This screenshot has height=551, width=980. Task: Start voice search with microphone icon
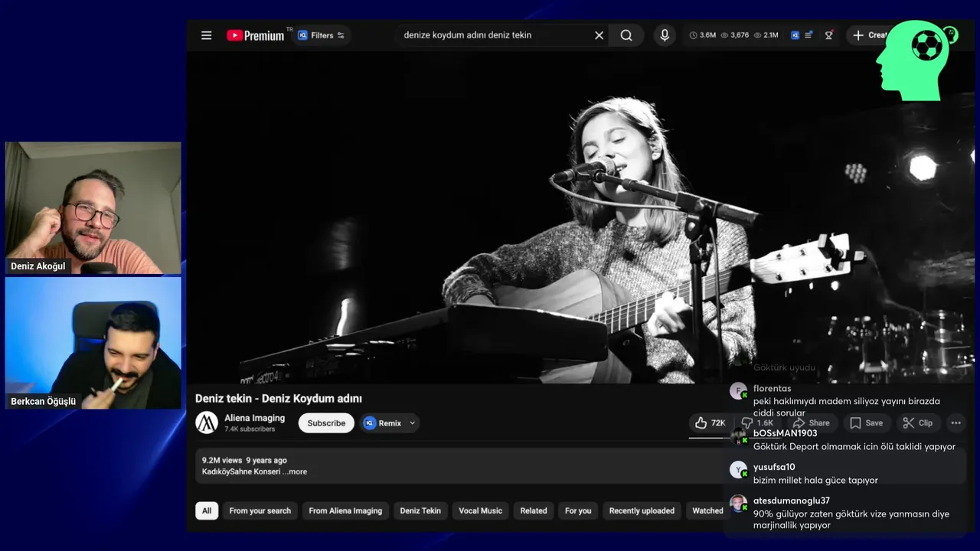(665, 35)
